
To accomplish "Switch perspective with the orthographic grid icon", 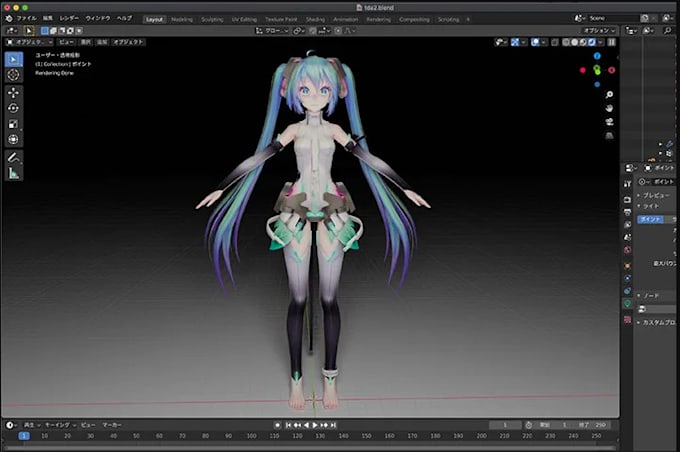I will click(609, 136).
